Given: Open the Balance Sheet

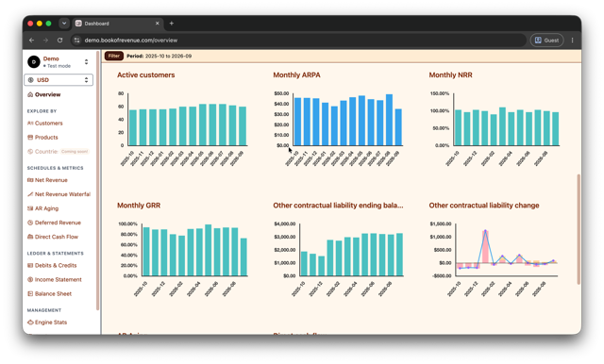Looking at the screenshot, I should point(53,294).
